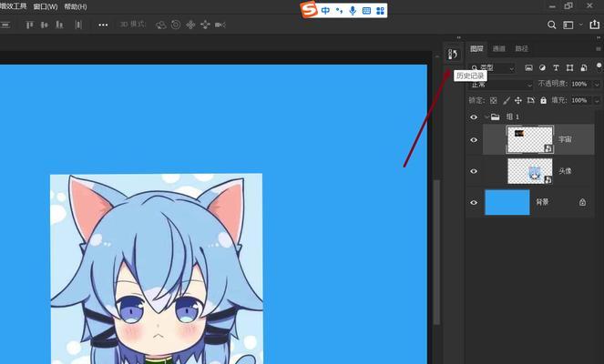Open the Layers panel flyout menu
This screenshot has height=364, width=604.
click(599, 49)
